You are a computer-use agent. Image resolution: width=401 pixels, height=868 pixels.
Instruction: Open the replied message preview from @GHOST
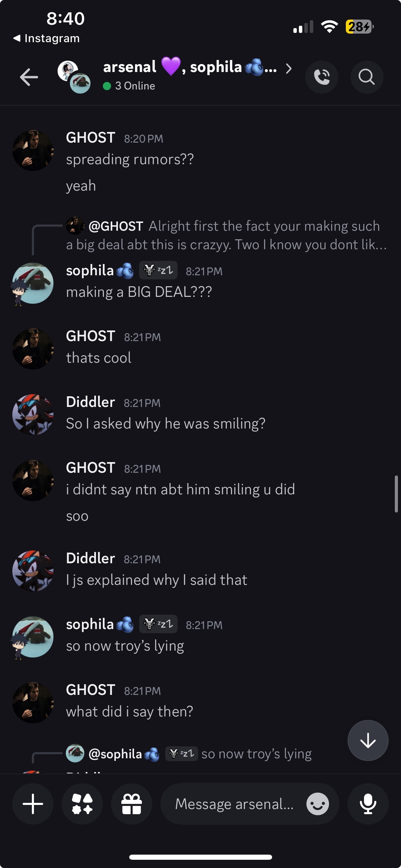pos(226,236)
